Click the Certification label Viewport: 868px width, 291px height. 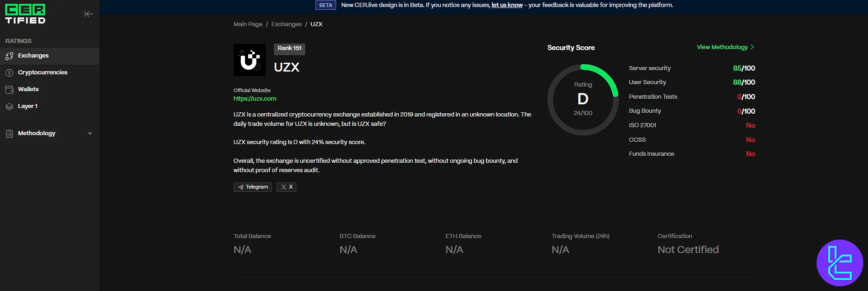[x=675, y=236]
